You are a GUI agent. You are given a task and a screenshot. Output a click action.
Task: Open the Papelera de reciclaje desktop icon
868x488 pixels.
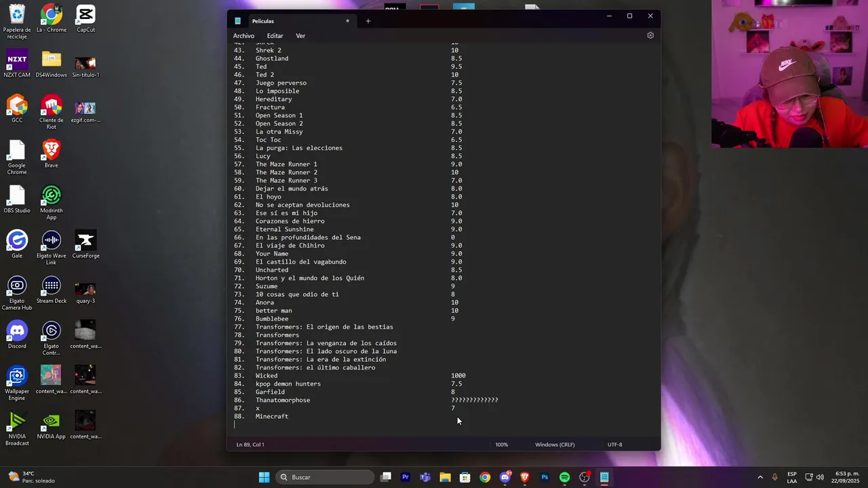[17, 22]
